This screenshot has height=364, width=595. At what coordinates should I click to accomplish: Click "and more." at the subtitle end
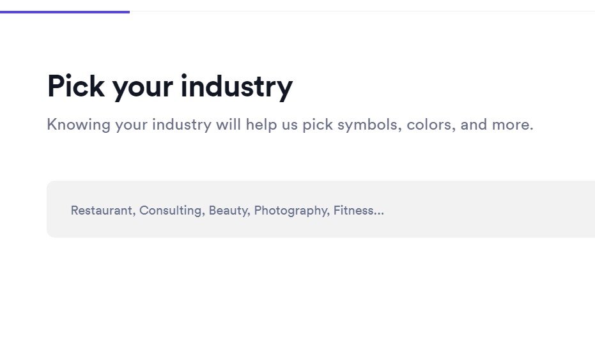(x=497, y=125)
